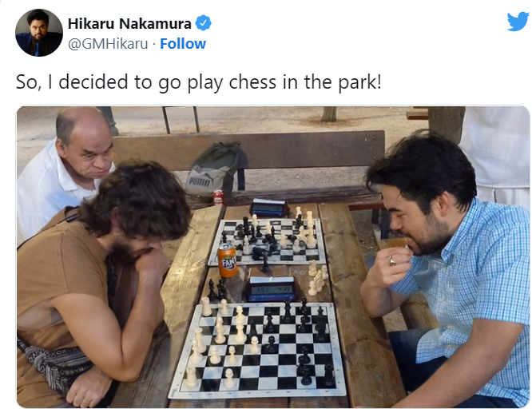Click the Twitter bird logo
This screenshot has height=409, width=532.
[518, 22]
